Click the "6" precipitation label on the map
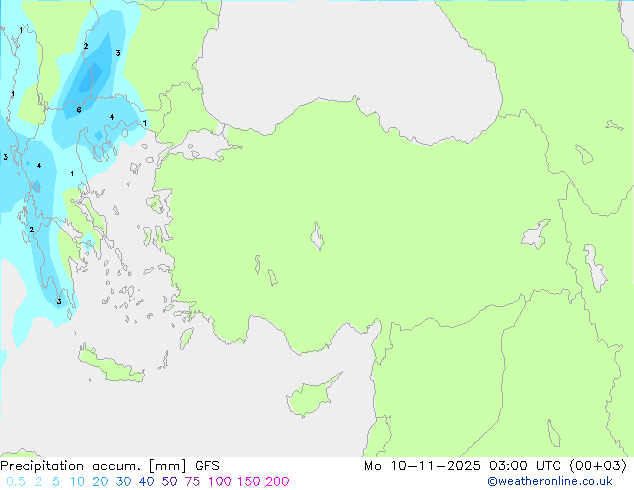The image size is (634, 490). tap(79, 110)
